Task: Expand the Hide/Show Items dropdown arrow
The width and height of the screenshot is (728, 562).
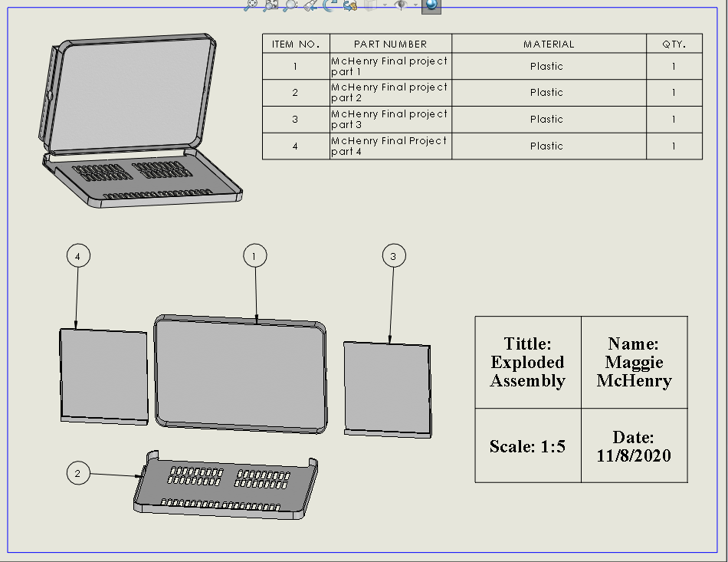Action: pos(415,6)
